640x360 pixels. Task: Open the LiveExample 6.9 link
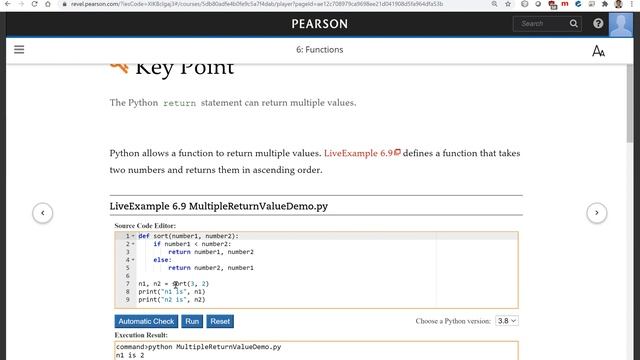(x=362, y=153)
